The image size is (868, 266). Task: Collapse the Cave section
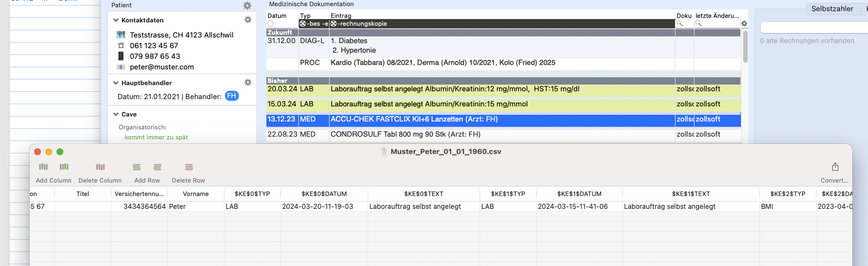click(116, 114)
